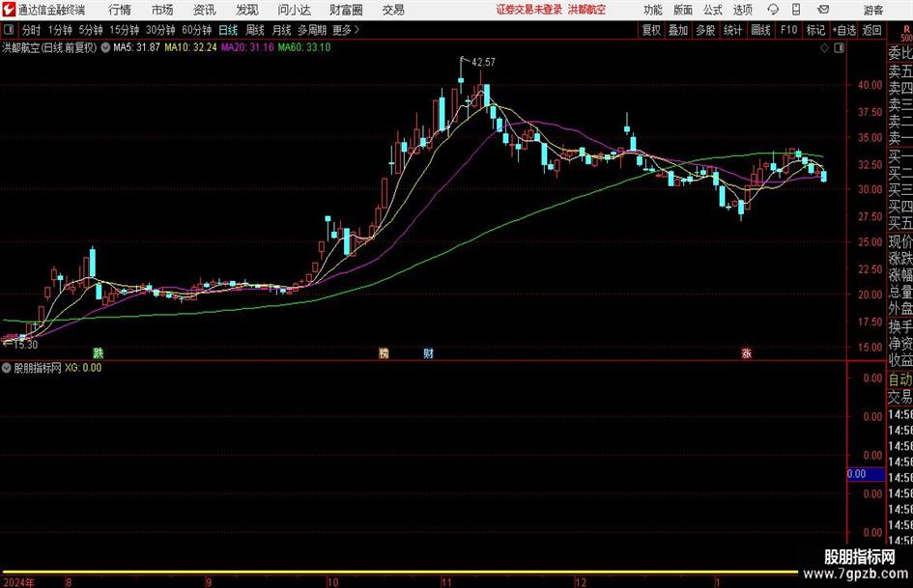
Task: Click MA20: 31.16 indicator value
Action: [x=247, y=47]
